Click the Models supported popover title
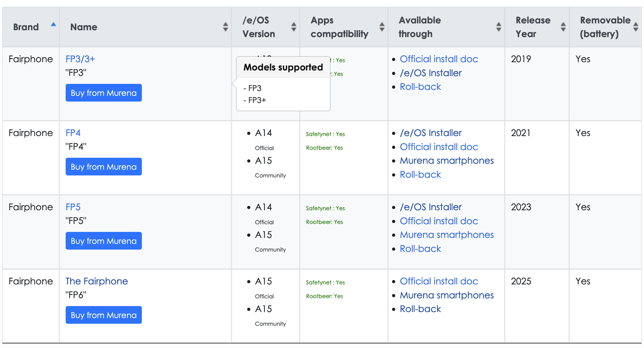Viewport: 644px width, 348px height. (x=283, y=67)
